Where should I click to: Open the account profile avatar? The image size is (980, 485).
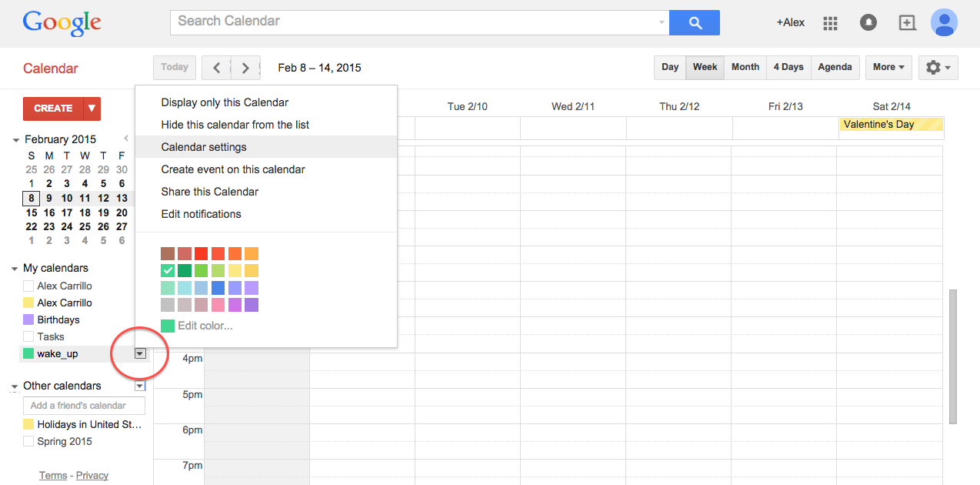click(944, 22)
